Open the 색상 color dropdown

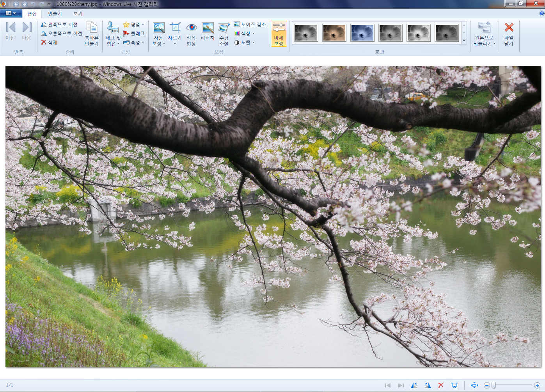tap(244, 34)
